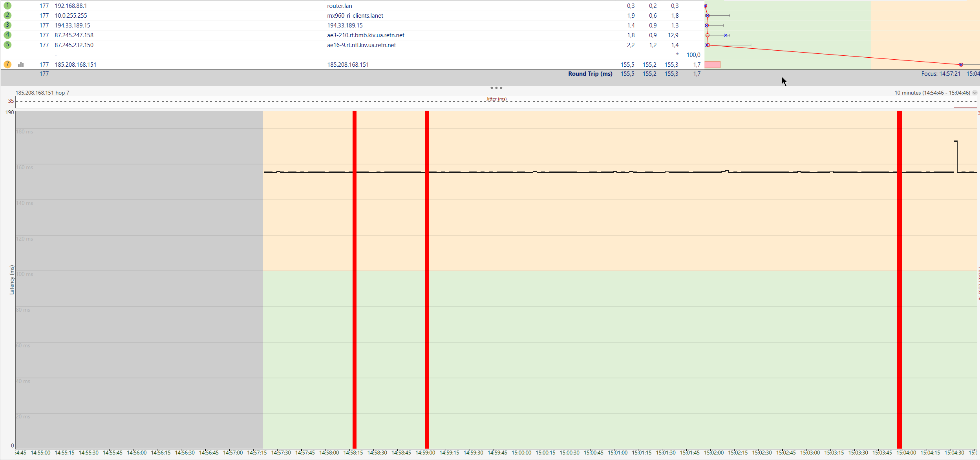This screenshot has width=980, height=460.
Task: Open the 10 minutes time range dropdown
Action: pos(975,93)
